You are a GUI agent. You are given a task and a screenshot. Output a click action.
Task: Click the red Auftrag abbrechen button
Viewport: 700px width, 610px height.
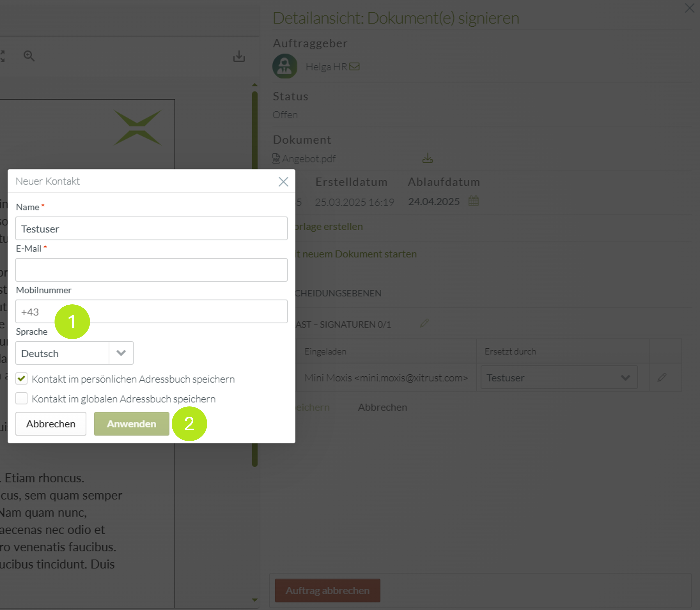327,590
